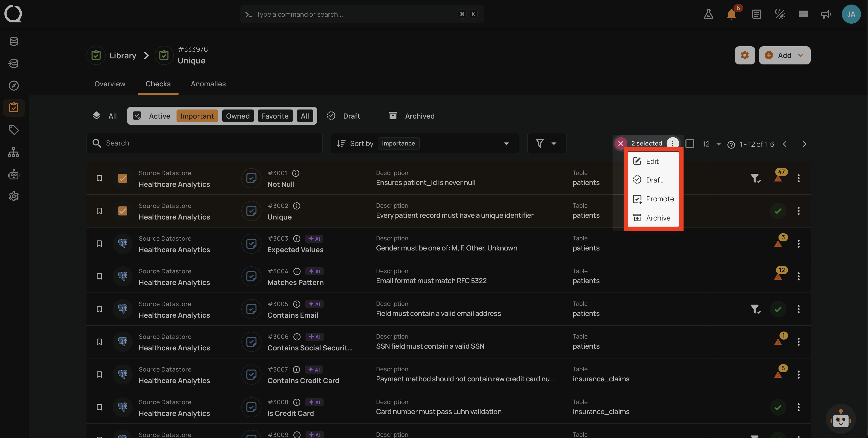Clear the 2 selected items
Image resolution: width=868 pixels, height=438 pixels.
621,143
